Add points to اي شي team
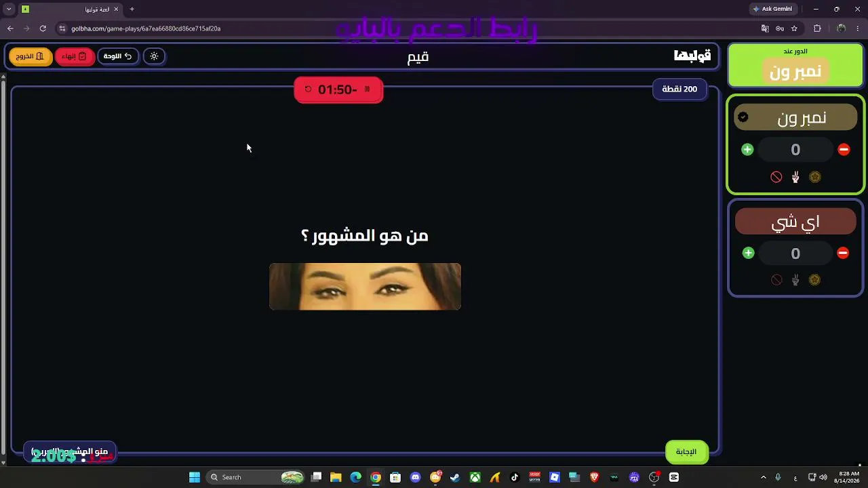 [x=748, y=253]
